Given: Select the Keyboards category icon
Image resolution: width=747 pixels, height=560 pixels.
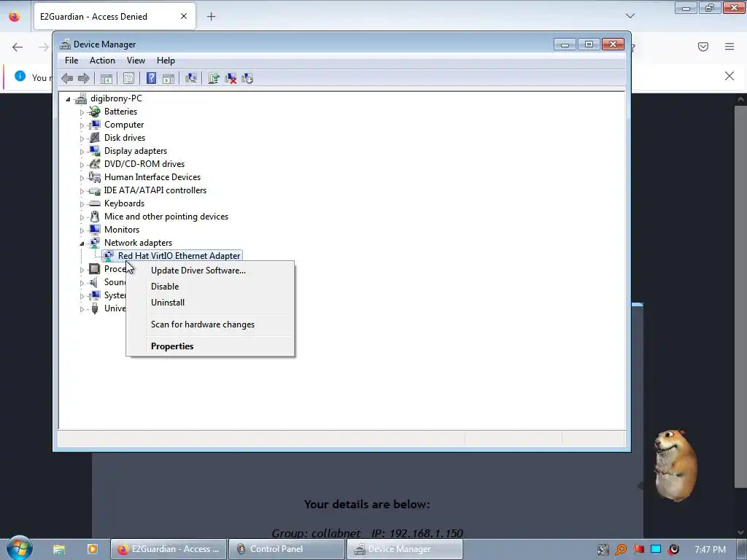Looking at the screenshot, I should 94,203.
